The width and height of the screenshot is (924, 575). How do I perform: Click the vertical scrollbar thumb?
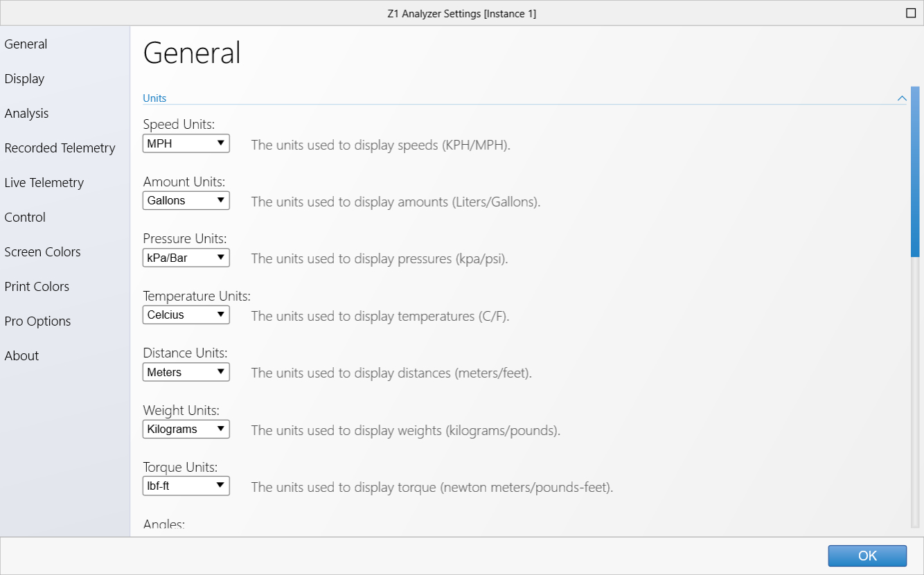[x=915, y=172]
